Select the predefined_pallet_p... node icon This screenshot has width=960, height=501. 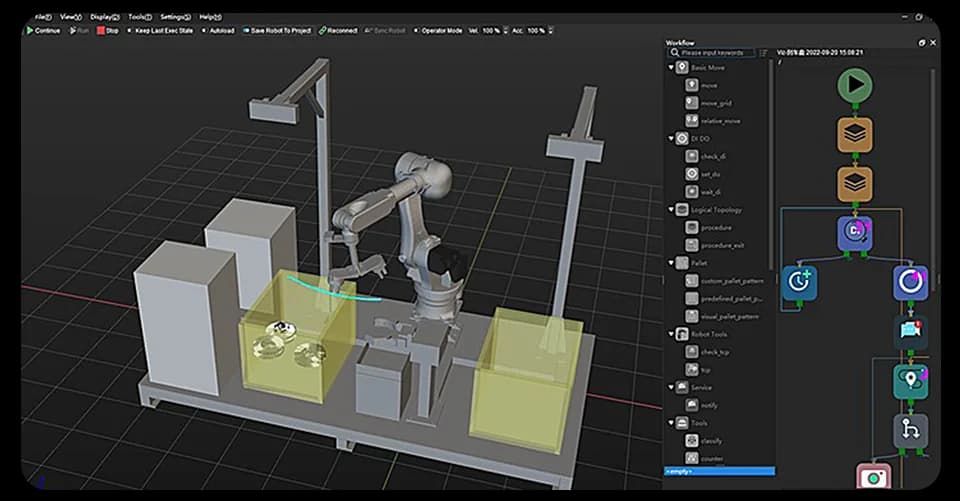[x=692, y=298]
